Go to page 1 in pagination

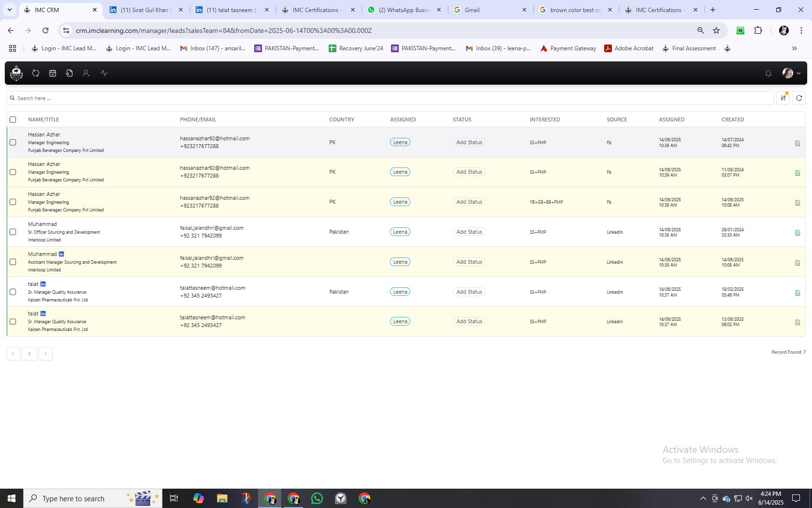pos(29,354)
